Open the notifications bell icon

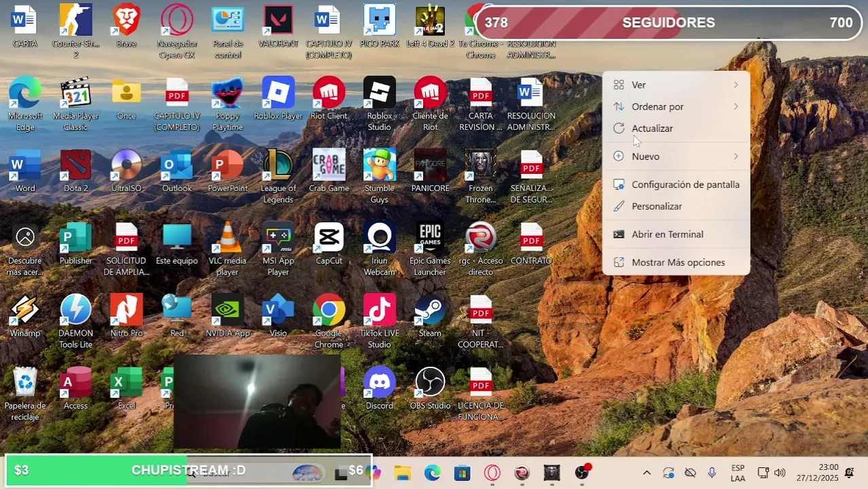tap(850, 473)
